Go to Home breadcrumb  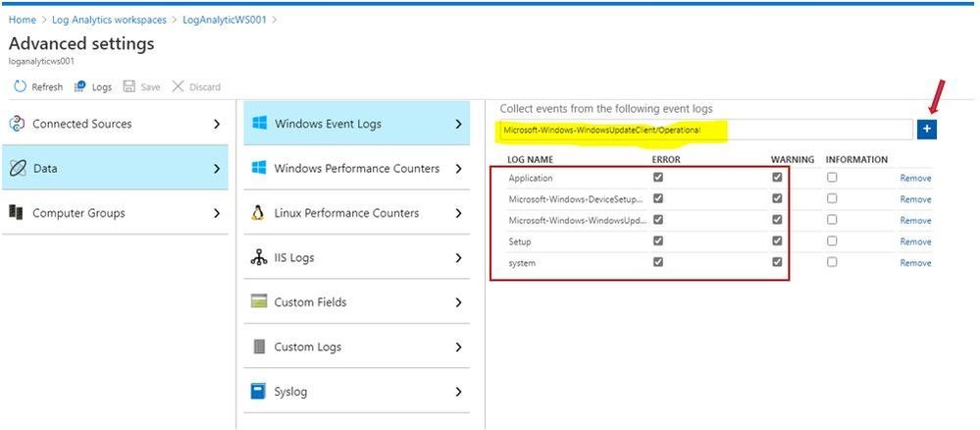22,20
